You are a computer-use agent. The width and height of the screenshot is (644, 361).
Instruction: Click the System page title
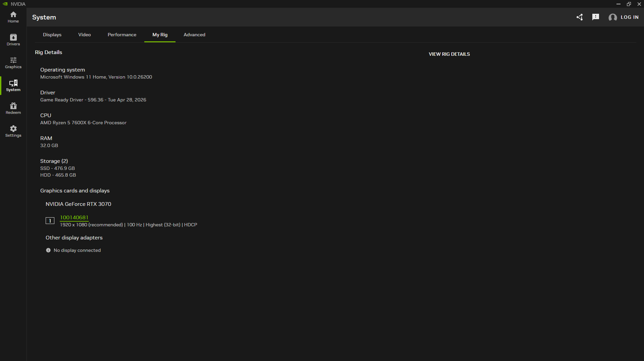pos(44,17)
